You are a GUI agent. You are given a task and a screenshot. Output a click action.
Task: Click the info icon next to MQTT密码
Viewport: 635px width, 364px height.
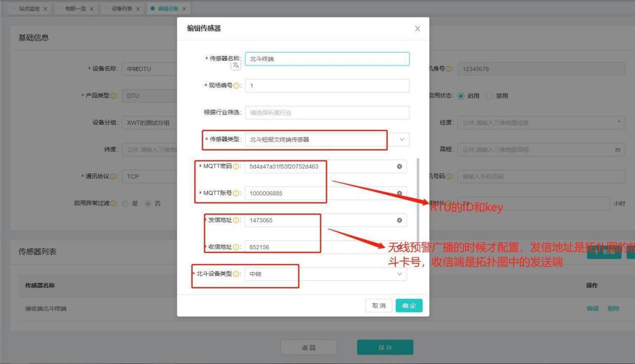coord(236,166)
